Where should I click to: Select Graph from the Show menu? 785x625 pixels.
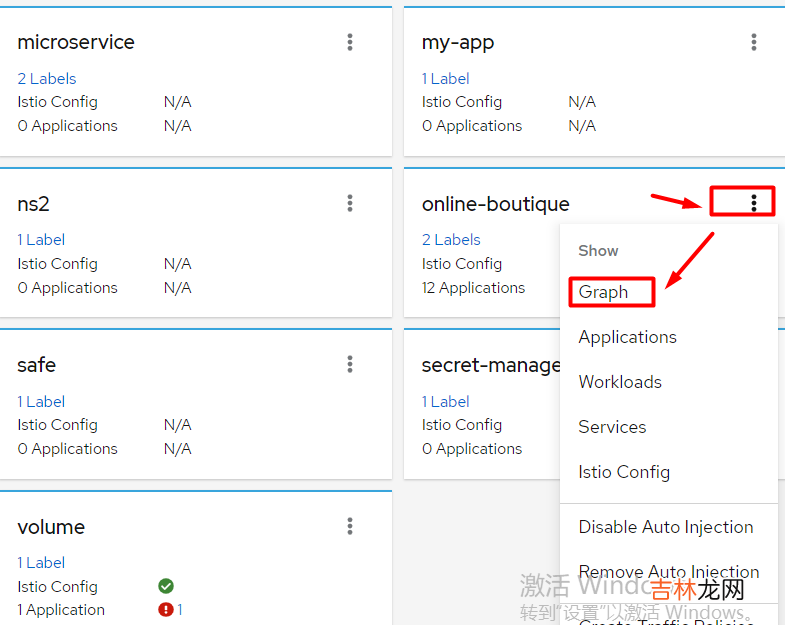pos(603,292)
